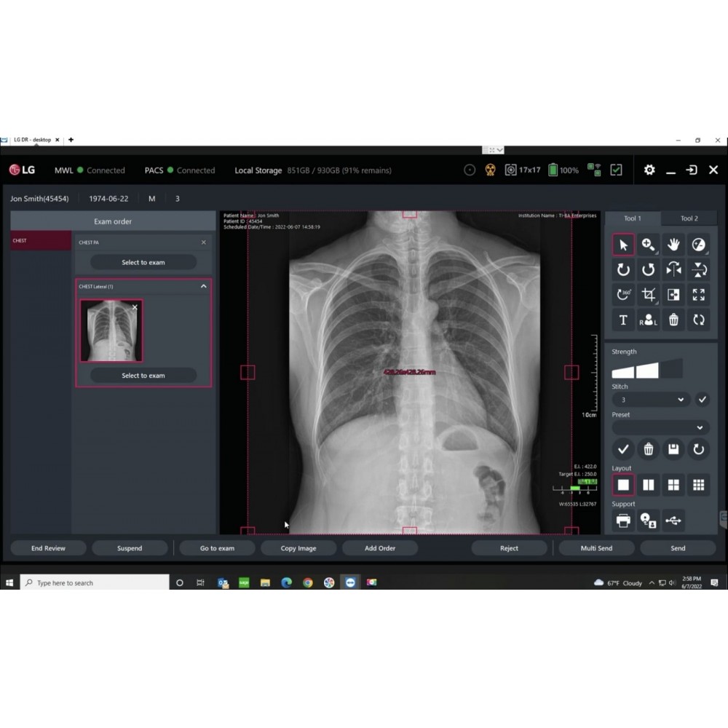The image size is (728, 728).
Task: Click Suspend button
Action: pos(130,548)
